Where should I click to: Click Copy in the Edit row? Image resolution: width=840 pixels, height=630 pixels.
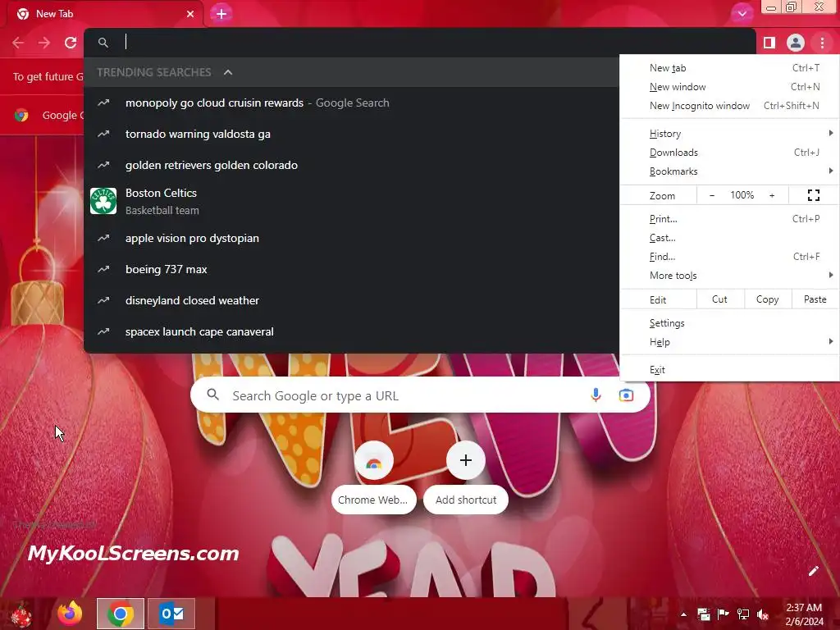768,299
